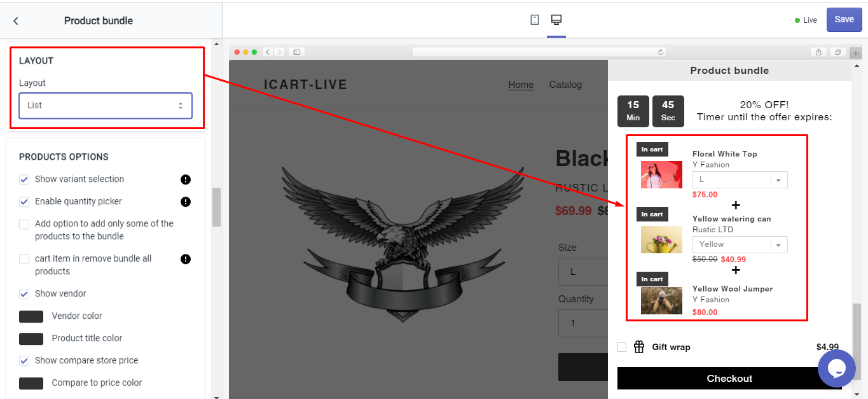Click info icon beside cart item remove bundle

186,259
